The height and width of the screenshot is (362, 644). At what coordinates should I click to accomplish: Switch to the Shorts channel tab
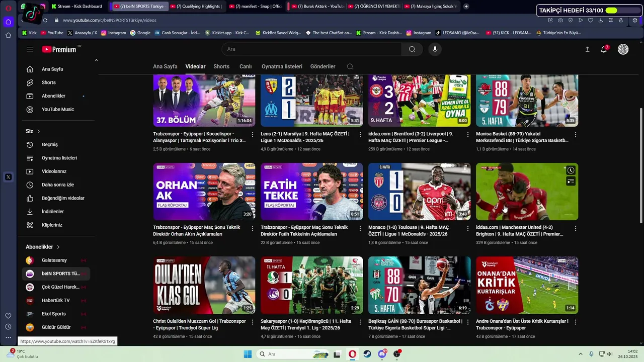[x=221, y=66]
